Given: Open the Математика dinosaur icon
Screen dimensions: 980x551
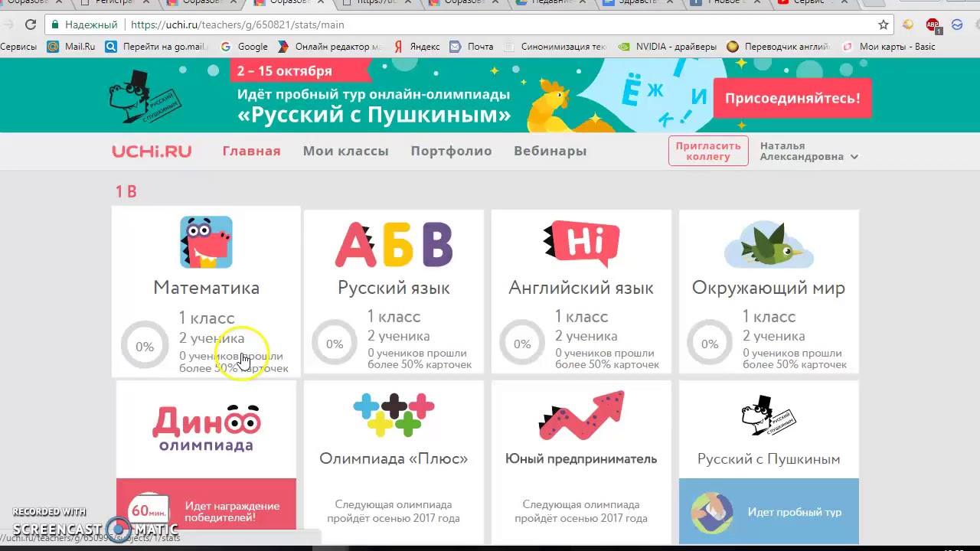Looking at the screenshot, I should 206,243.
